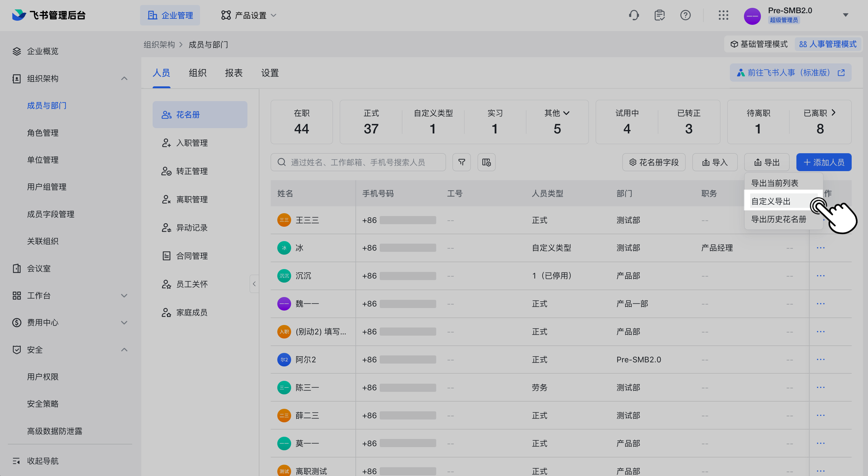Click the headset customer support icon
868x476 pixels.
pos(633,15)
